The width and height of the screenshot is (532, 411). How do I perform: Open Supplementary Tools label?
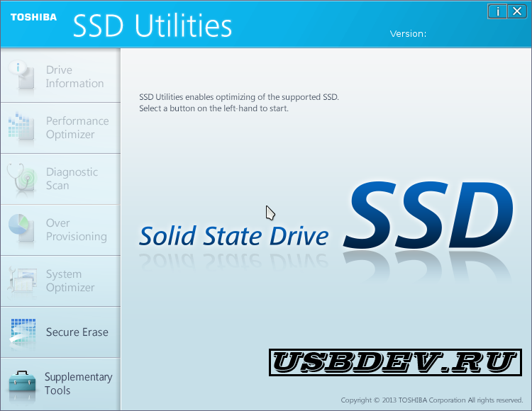point(78,383)
